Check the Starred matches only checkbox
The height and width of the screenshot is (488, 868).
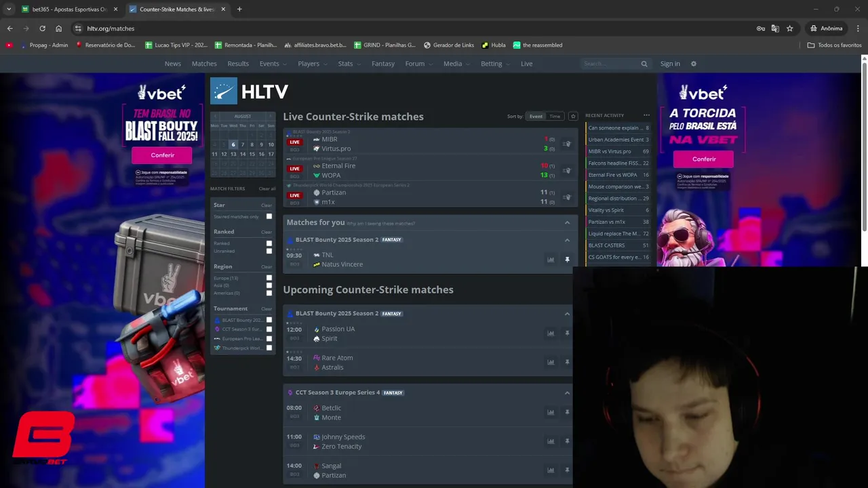coord(269,216)
